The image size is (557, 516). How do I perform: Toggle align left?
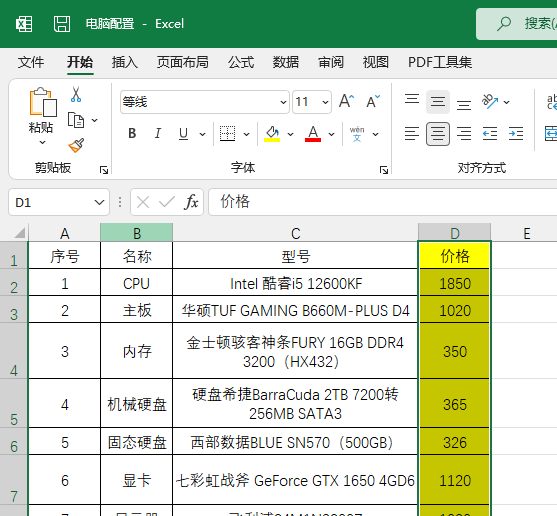click(412, 134)
